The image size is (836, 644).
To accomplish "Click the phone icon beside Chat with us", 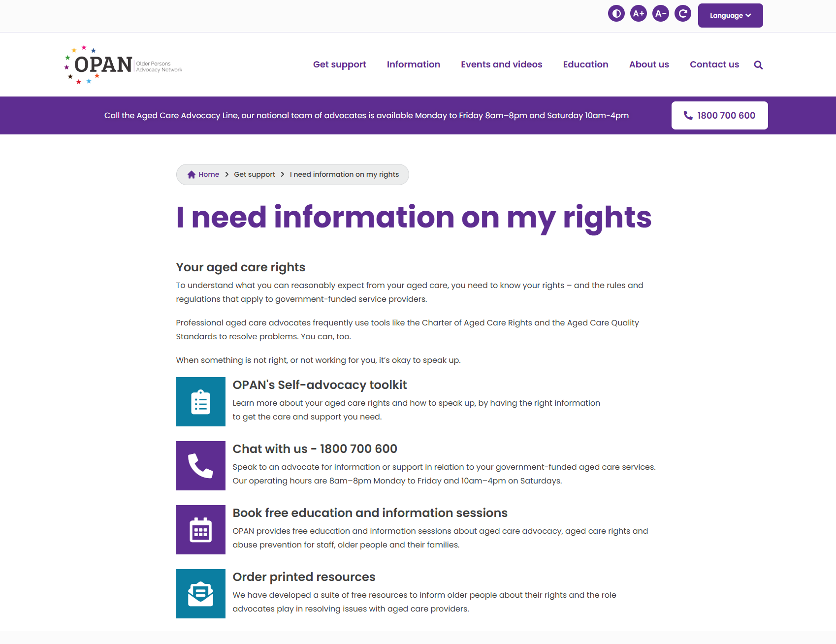I will pos(200,466).
